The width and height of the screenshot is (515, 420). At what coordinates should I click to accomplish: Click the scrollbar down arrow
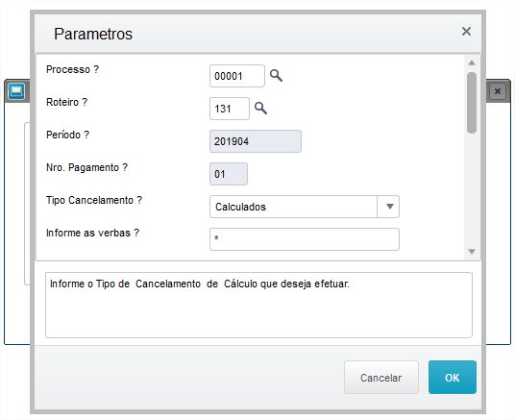(472, 252)
